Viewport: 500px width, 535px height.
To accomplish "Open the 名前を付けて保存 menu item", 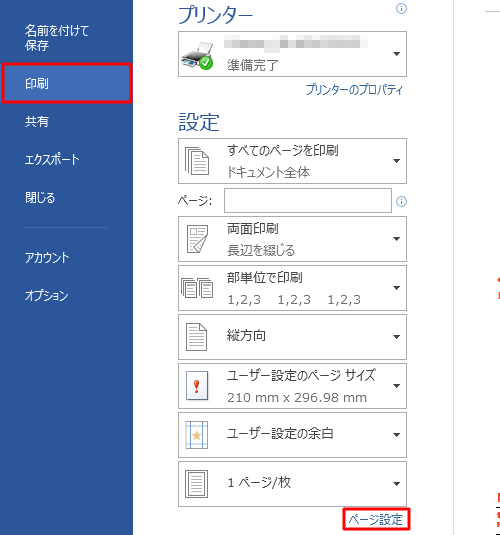I will pyautogui.click(x=57, y=38).
